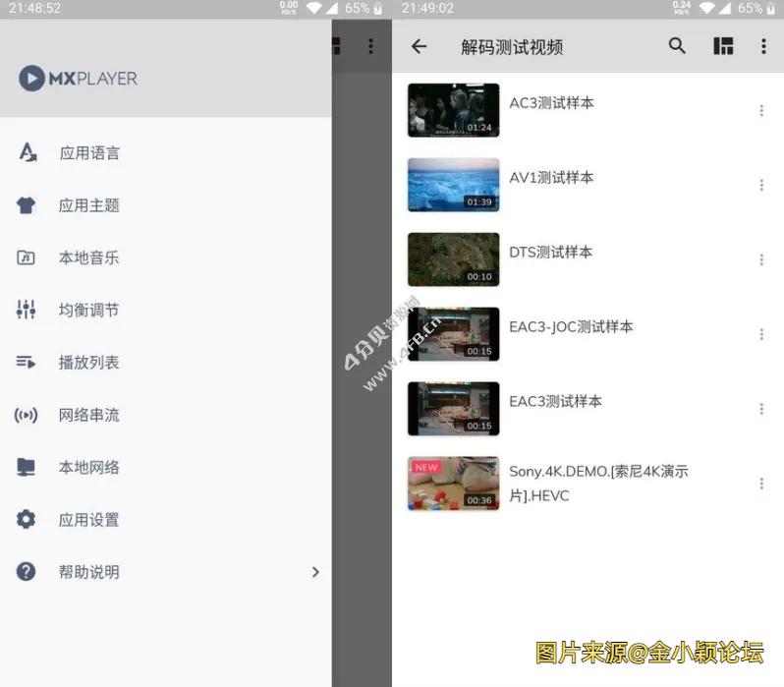Open options for EAC3测试样本
Image resolution: width=784 pixels, height=687 pixels.
pos(761,409)
